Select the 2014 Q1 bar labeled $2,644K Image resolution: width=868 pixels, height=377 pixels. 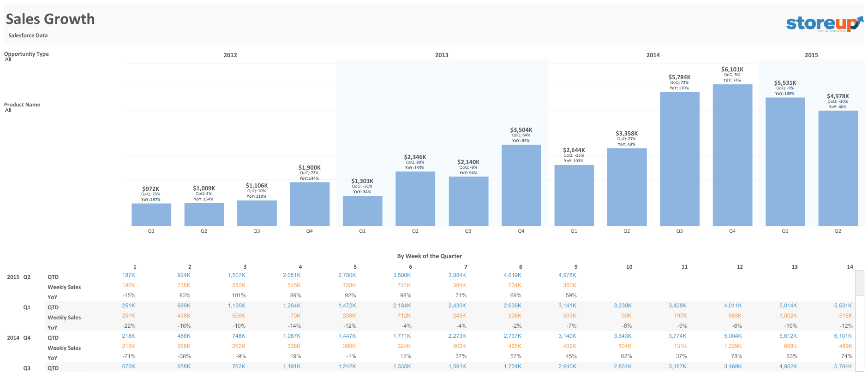[x=574, y=195]
